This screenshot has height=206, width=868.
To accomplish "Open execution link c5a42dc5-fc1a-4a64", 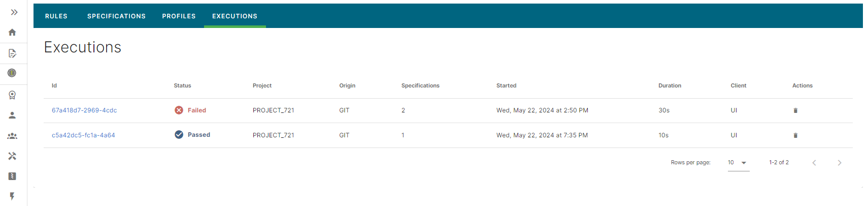I will click(83, 135).
